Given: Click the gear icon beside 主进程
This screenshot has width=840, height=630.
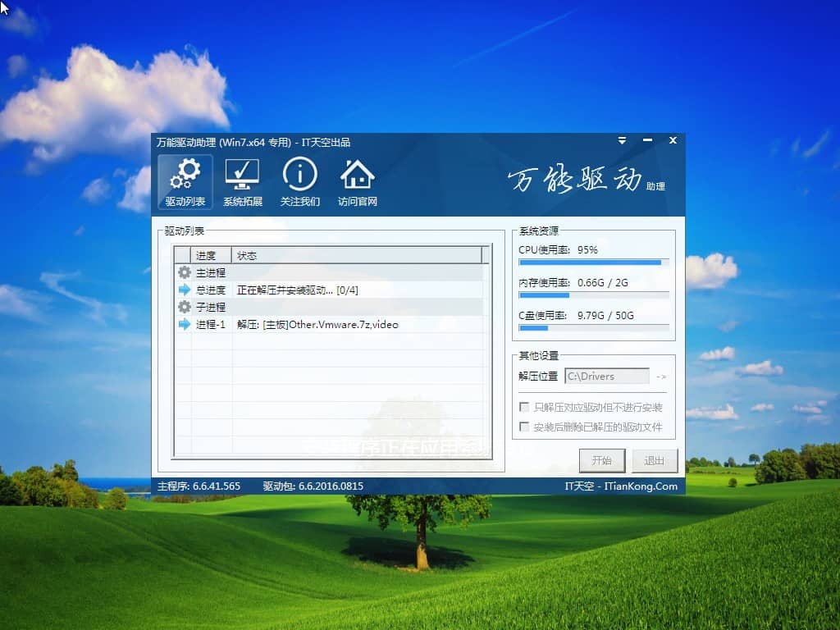Looking at the screenshot, I should point(185,272).
